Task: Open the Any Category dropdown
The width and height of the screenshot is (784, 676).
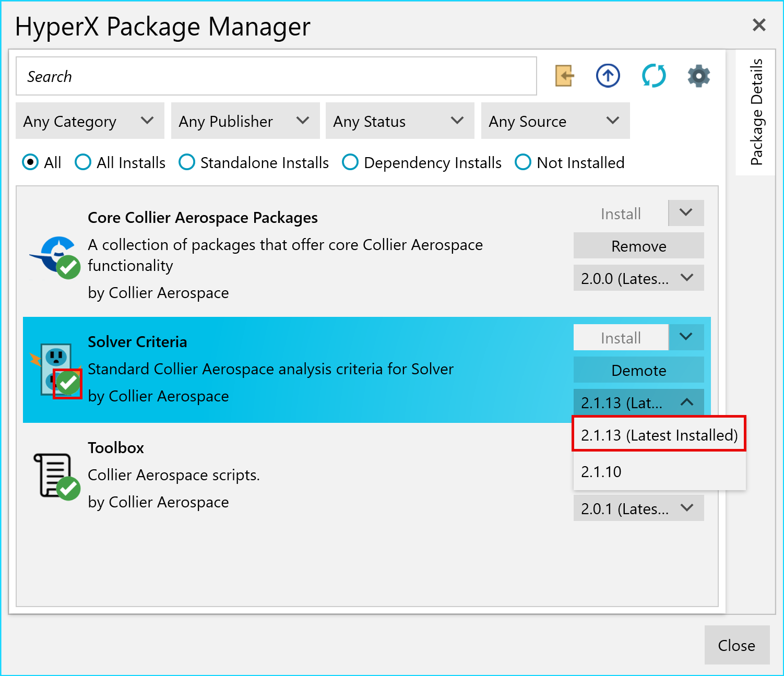Action: [90, 121]
